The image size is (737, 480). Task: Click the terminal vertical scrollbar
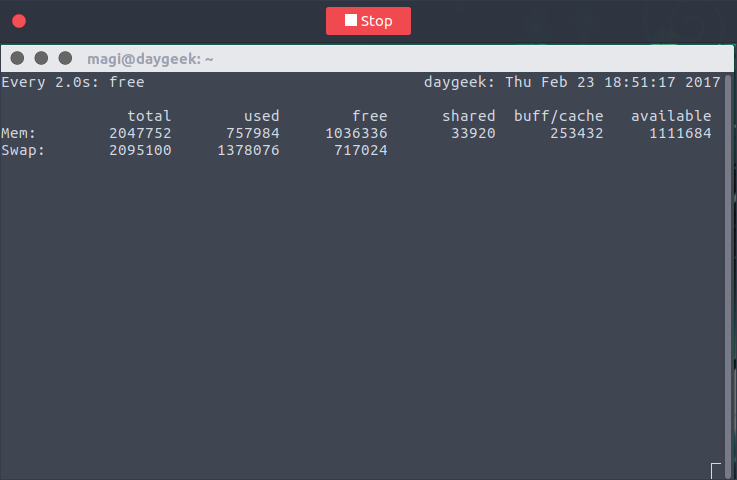729,276
